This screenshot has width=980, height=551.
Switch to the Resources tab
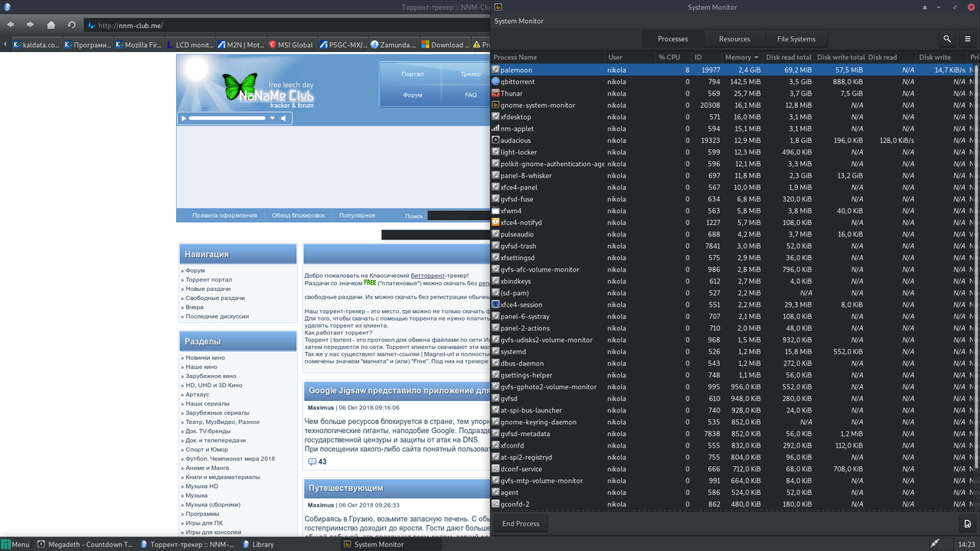[734, 39]
